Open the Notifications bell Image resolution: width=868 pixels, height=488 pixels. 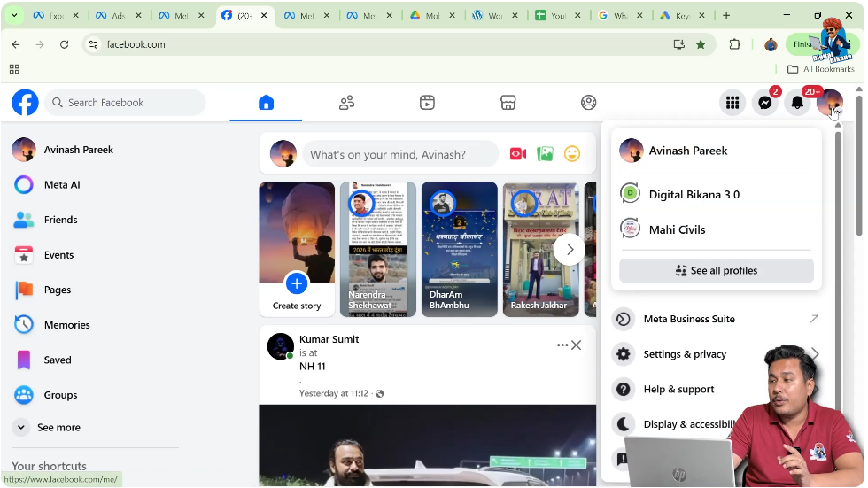[797, 103]
